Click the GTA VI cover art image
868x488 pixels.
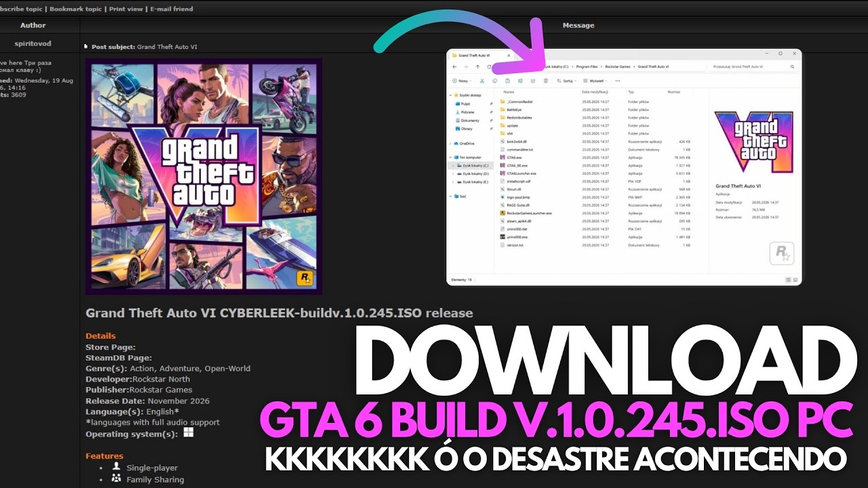click(x=203, y=176)
